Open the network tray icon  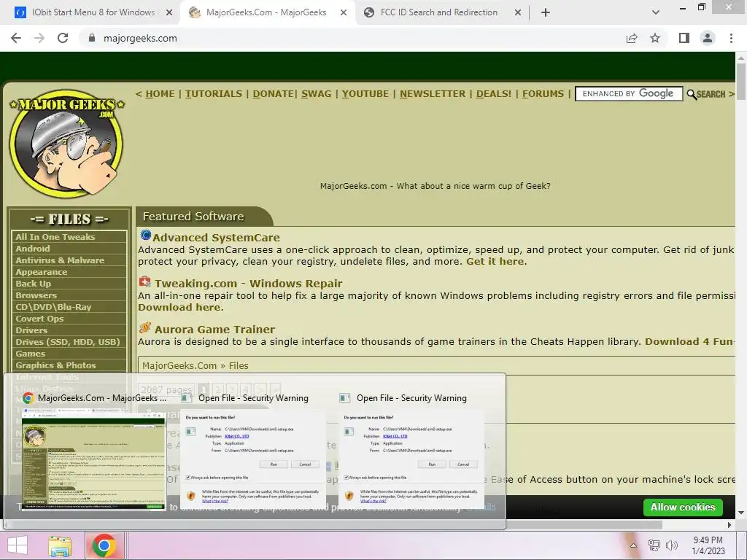coord(654,545)
